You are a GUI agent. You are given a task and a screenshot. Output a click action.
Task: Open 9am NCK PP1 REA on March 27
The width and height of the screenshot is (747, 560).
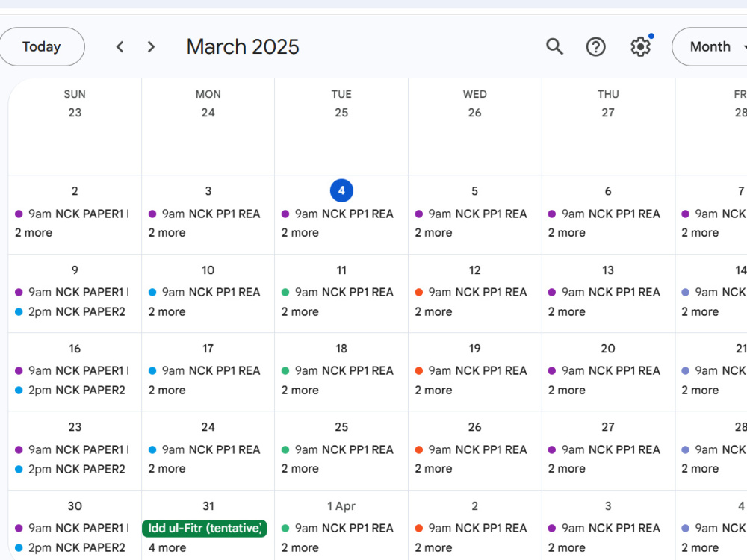point(605,450)
